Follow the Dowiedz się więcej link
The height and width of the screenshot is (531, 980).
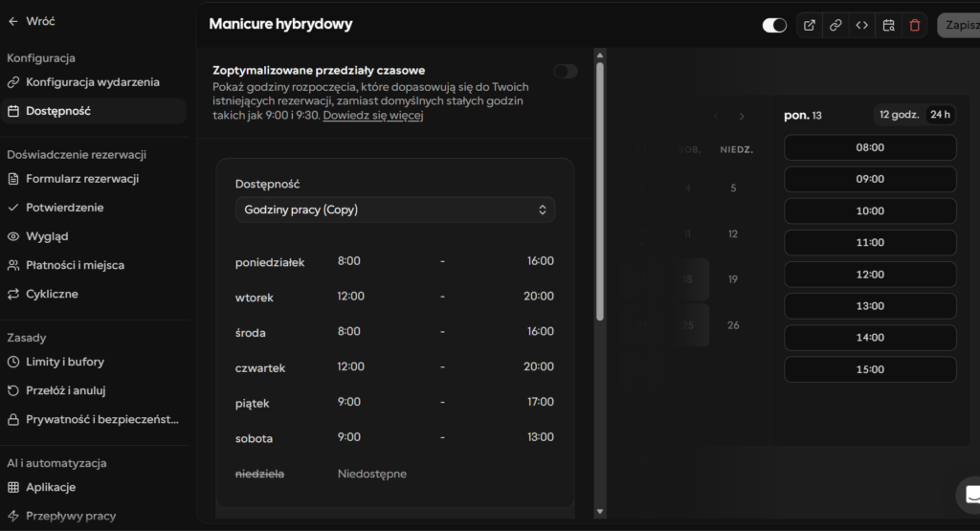click(x=373, y=115)
